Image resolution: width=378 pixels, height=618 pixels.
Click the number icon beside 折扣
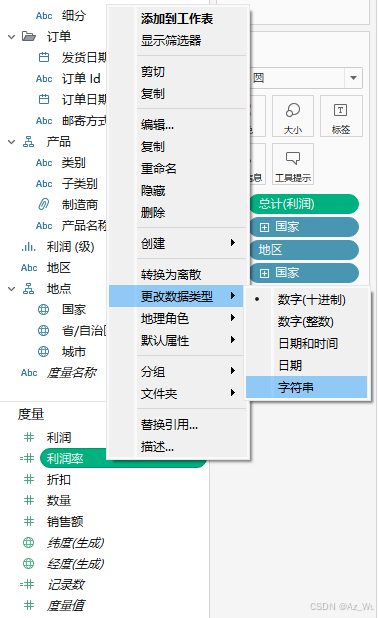coord(29,480)
